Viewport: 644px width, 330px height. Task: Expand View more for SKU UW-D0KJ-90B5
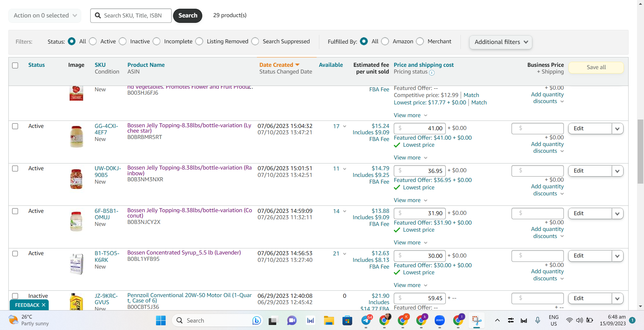pyautogui.click(x=411, y=200)
